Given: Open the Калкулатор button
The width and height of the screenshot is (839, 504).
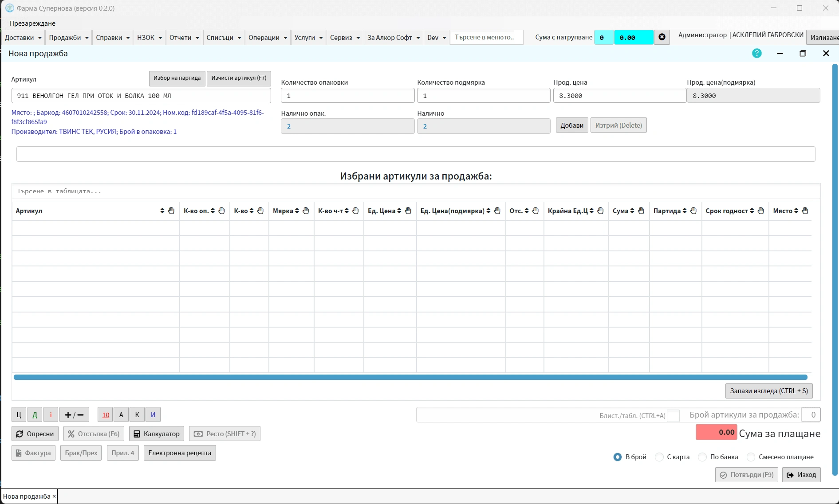Looking at the screenshot, I should (157, 434).
